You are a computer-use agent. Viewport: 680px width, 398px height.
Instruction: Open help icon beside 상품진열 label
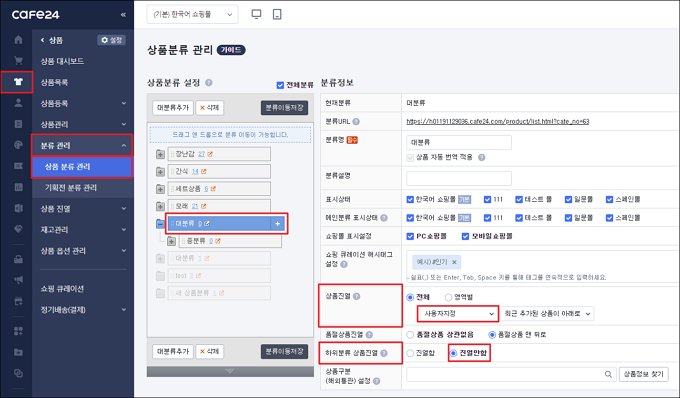click(356, 297)
